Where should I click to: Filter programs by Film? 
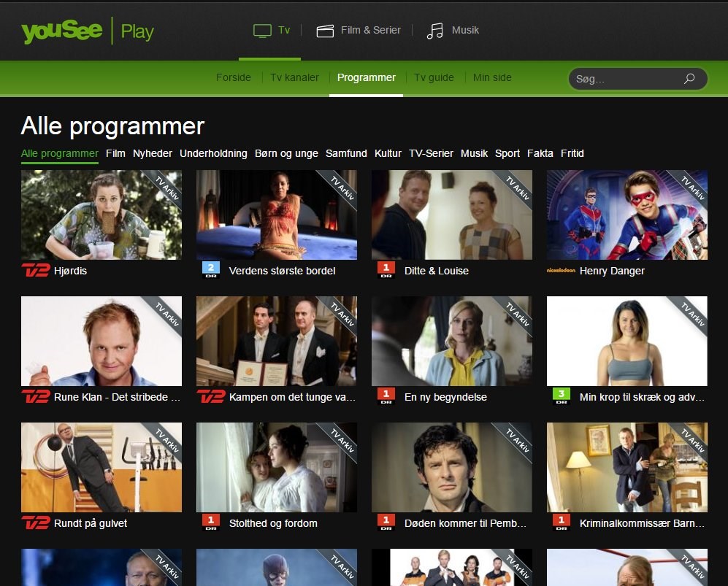click(115, 153)
